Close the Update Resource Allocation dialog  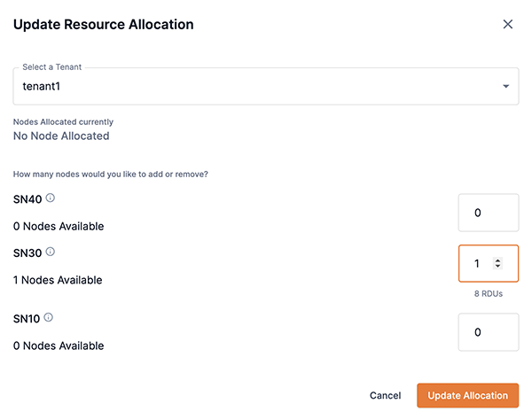pos(508,25)
